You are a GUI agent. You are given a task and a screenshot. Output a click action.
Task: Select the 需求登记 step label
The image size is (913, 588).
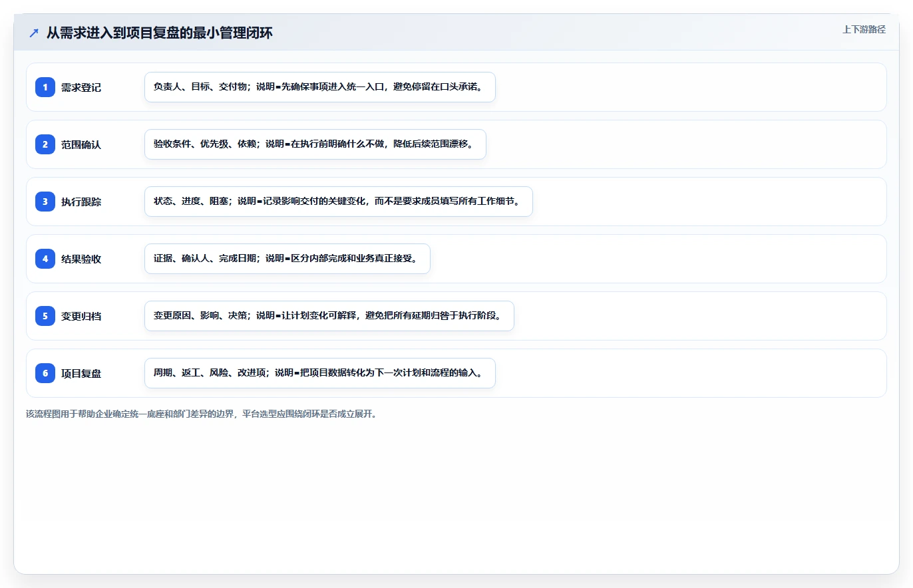pos(81,87)
